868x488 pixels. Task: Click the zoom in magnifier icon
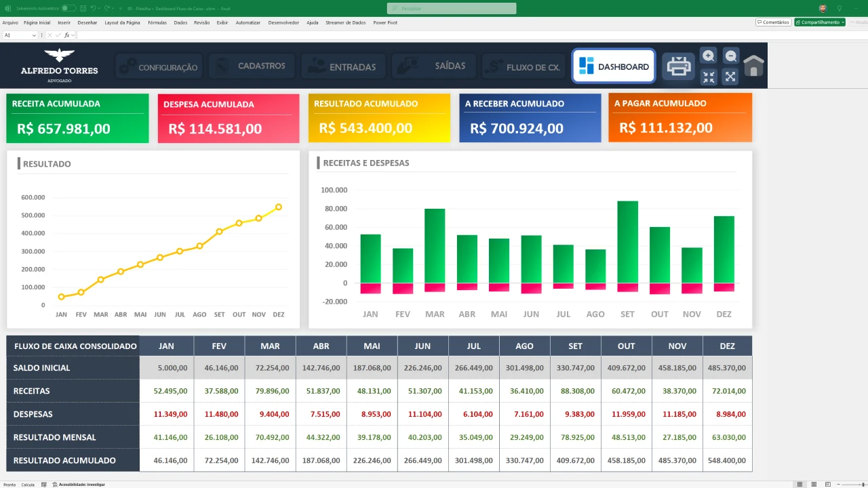point(709,56)
